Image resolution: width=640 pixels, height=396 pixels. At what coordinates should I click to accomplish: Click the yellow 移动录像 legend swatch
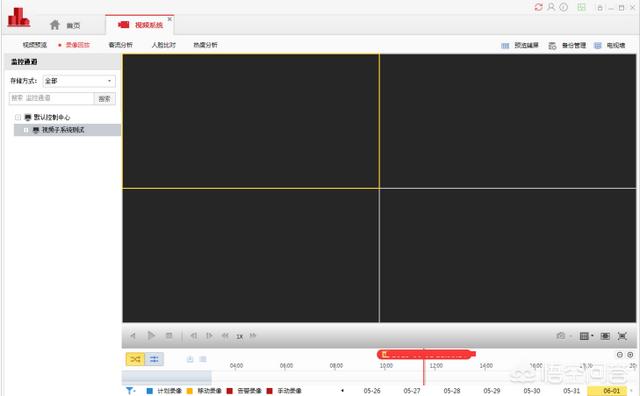point(189,391)
